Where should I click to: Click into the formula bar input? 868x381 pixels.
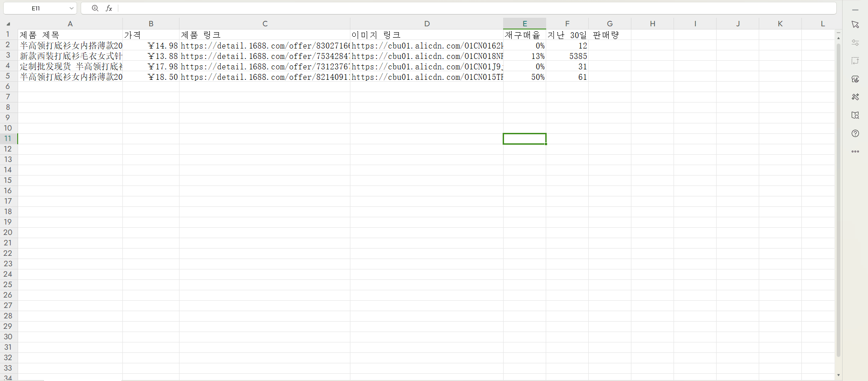pyautogui.click(x=477, y=8)
